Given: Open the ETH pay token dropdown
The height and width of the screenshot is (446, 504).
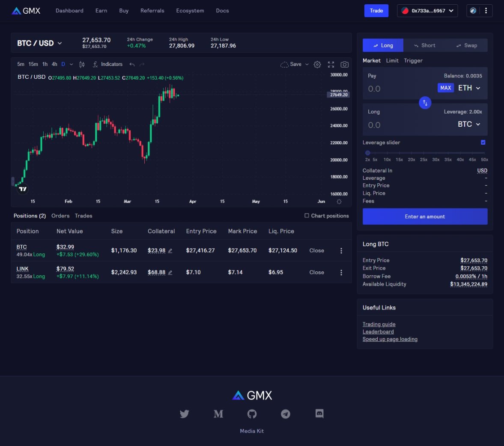Looking at the screenshot, I should tap(469, 88).
